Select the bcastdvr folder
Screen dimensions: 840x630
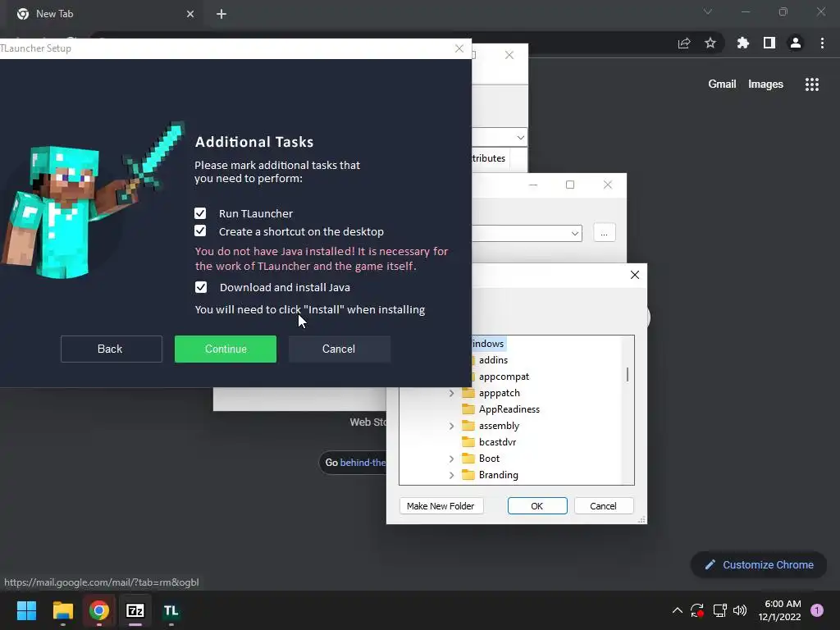point(497,442)
